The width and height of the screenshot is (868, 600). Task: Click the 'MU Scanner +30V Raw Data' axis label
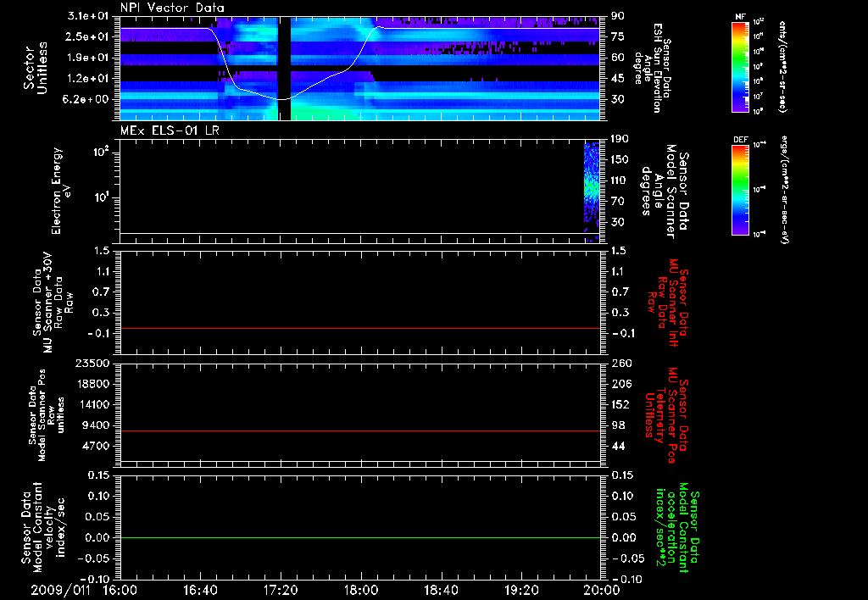click(53, 303)
